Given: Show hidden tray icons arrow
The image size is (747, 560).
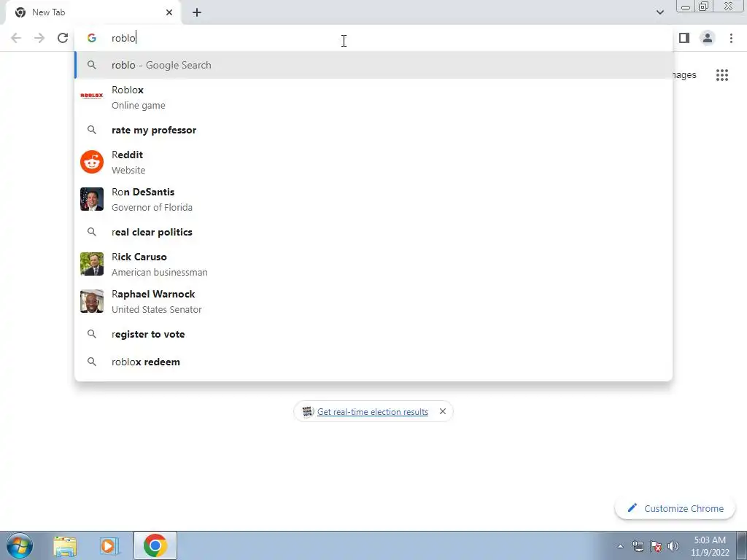Looking at the screenshot, I should pos(620,547).
